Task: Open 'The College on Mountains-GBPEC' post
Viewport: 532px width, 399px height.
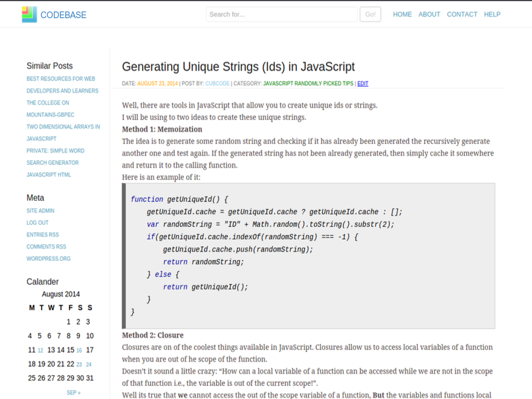Action: [50, 109]
